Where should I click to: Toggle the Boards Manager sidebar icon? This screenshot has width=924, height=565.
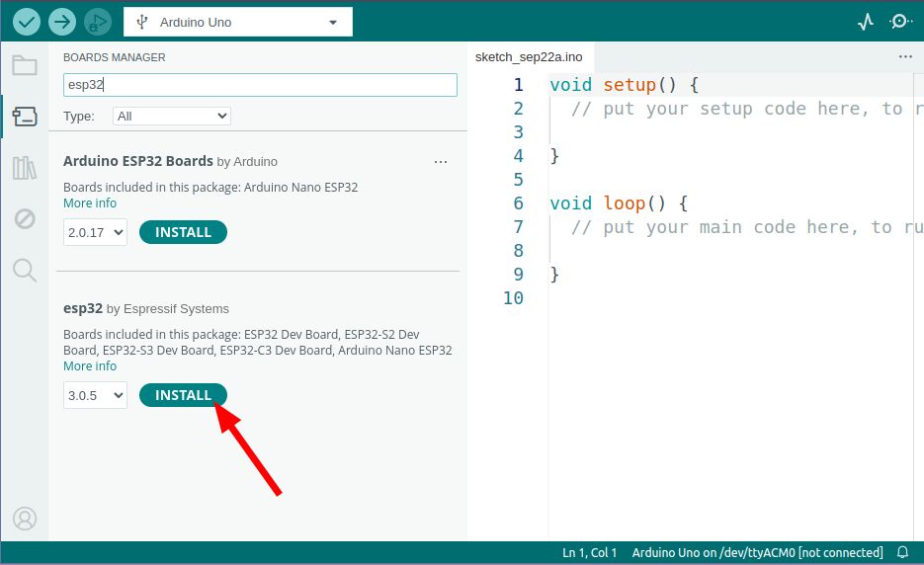(x=25, y=117)
